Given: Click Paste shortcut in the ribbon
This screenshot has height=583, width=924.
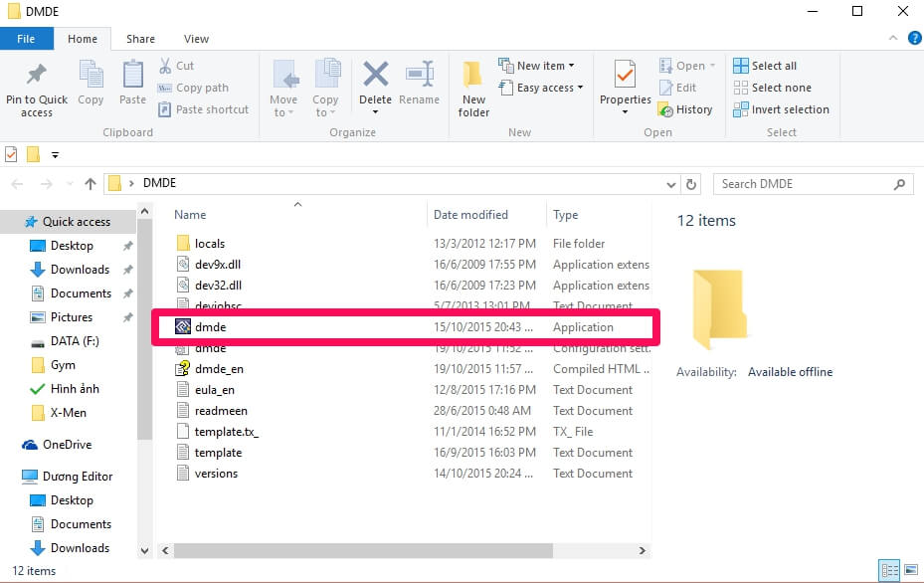Looking at the screenshot, I should click(x=204, y=109).
